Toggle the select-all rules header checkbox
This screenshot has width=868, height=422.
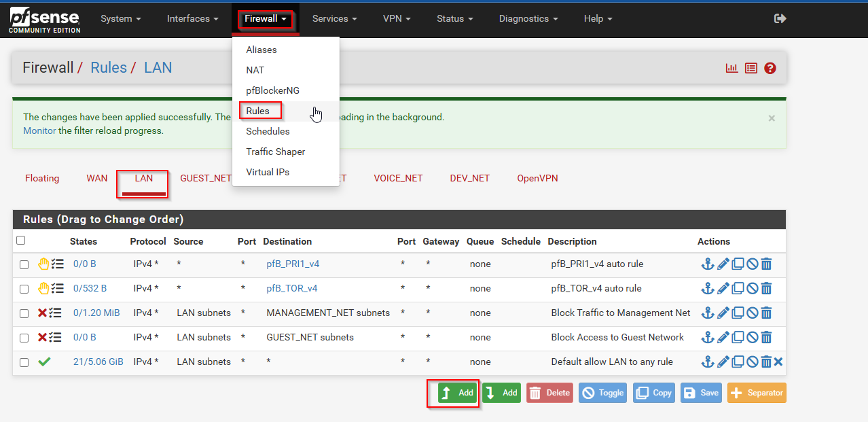coord(20,241)
